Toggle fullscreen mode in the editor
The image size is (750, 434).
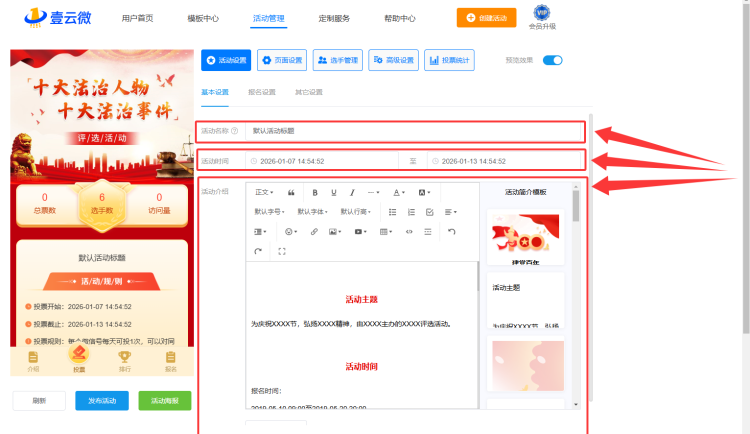281,251
